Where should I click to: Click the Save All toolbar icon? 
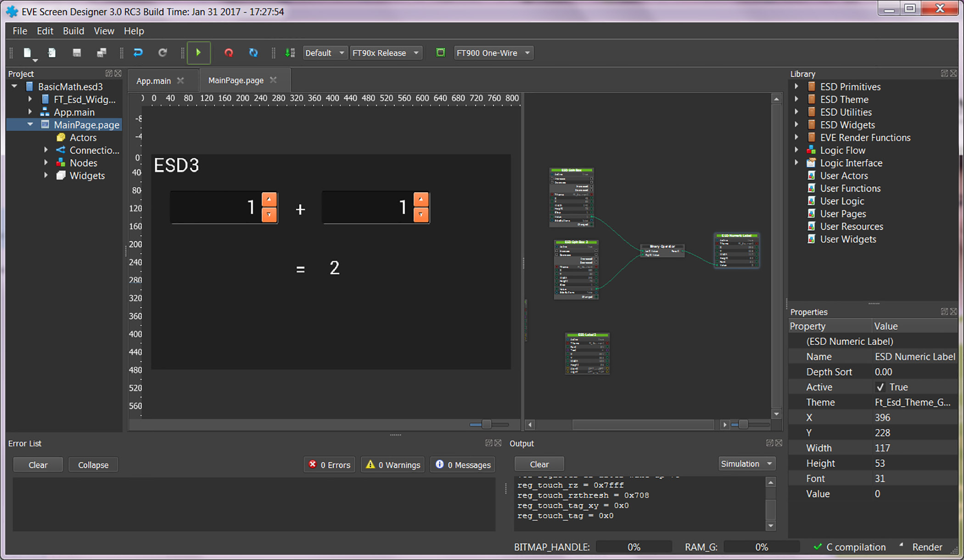tap(101, 53)
